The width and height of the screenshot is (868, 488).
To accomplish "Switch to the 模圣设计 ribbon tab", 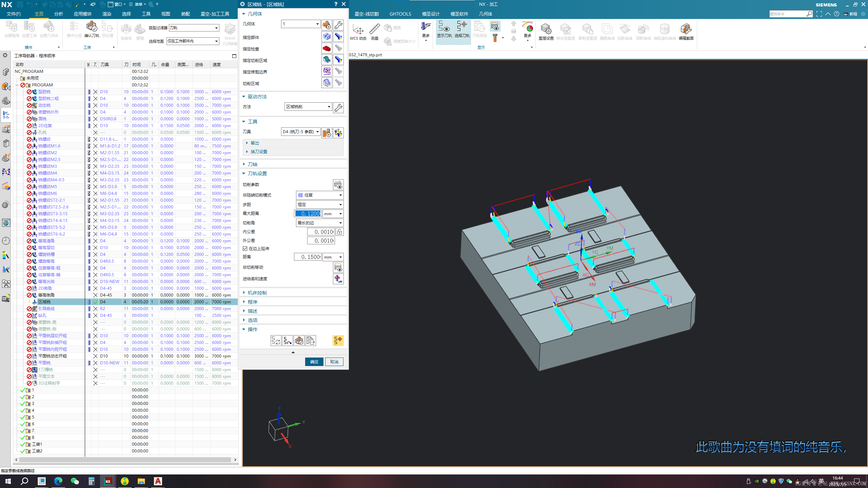I will [x=431, y=14].
